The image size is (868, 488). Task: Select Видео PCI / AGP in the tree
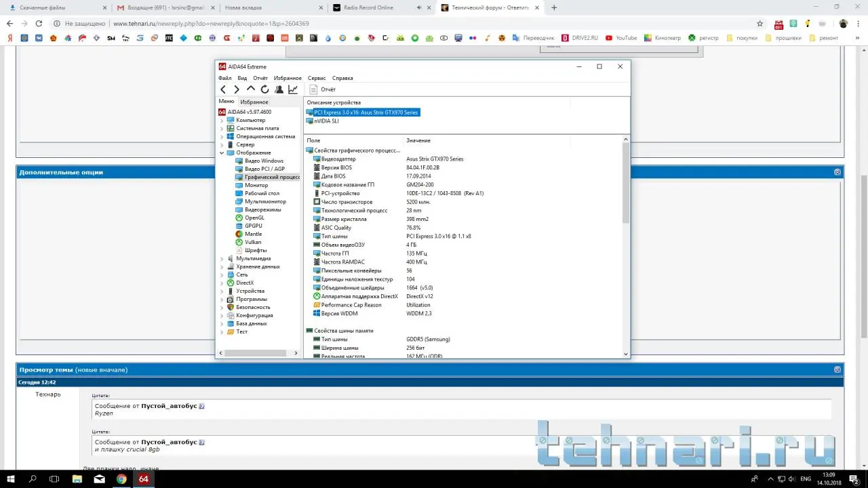[x=264, y=169]
